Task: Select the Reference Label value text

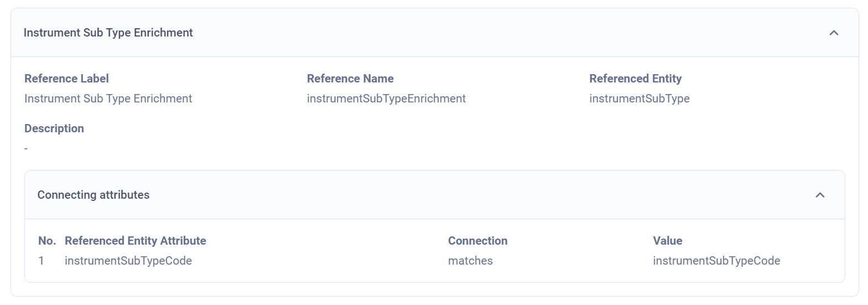Action: pos(108,99)
